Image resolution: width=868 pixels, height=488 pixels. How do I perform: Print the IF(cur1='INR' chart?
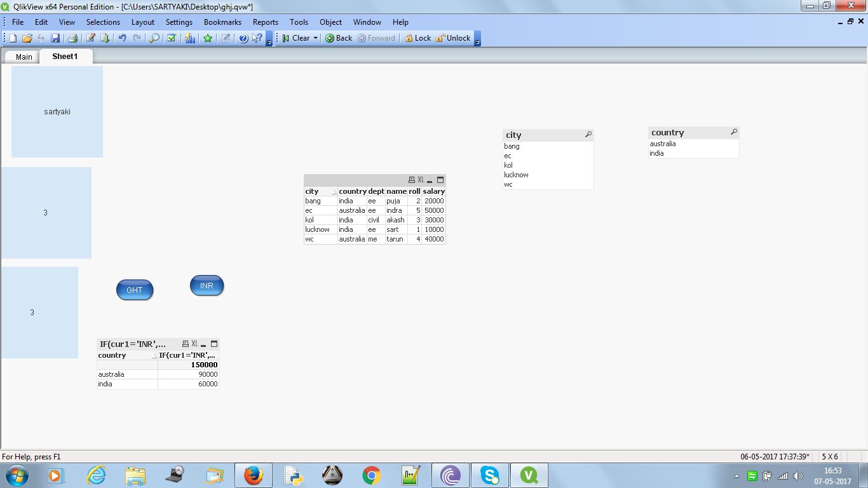[186, 344]
